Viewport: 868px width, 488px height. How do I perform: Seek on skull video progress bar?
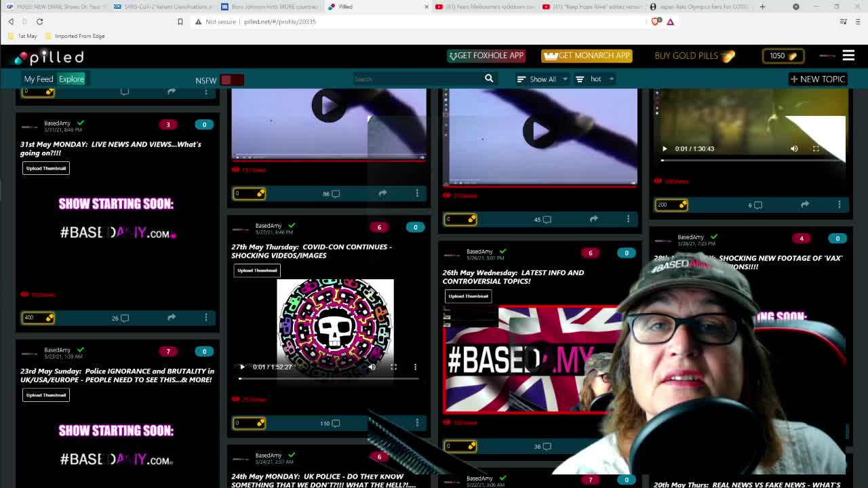coord(329,378)
